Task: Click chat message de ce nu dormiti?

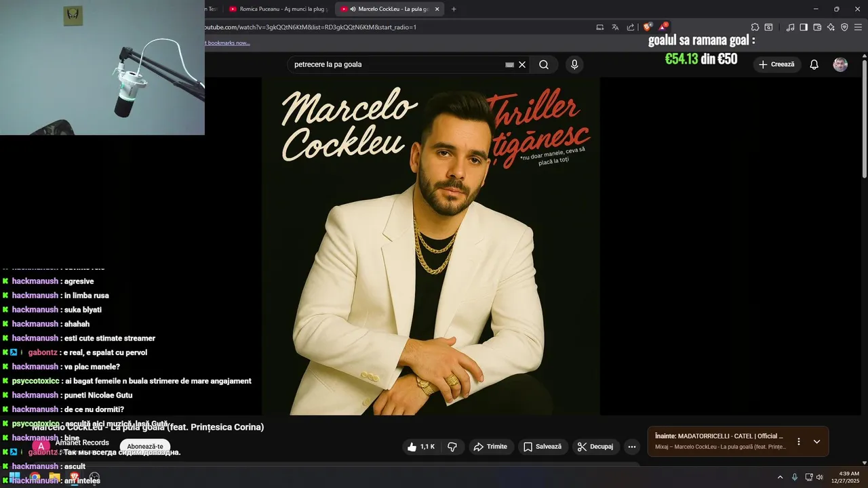Action: (x=94, y=409)
